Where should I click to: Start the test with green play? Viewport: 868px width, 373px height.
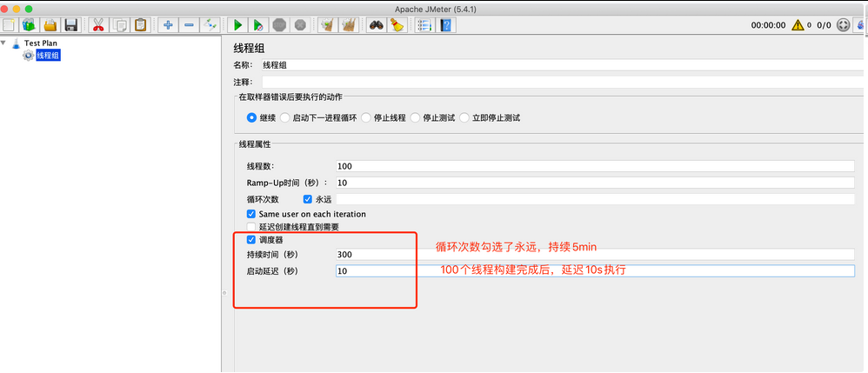pos(237,25)
